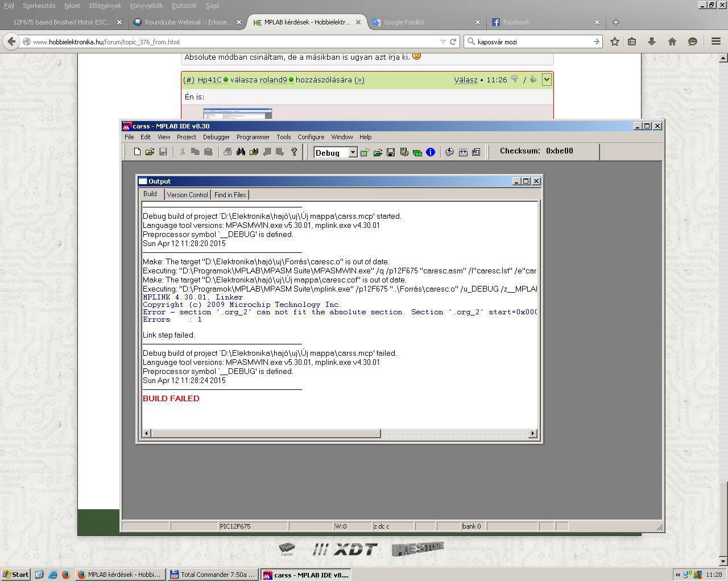
Task: Click the blue info icon in MPLAB toolbar
Action: pyautogui.click(x=431, y=152)
